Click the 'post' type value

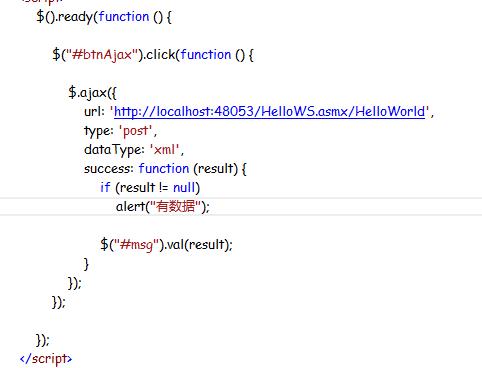tap(136, 131)
